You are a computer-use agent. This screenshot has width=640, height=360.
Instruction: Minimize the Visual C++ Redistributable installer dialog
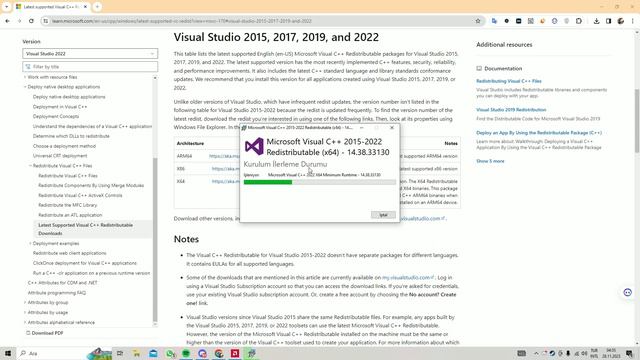(x=361, y=128)
